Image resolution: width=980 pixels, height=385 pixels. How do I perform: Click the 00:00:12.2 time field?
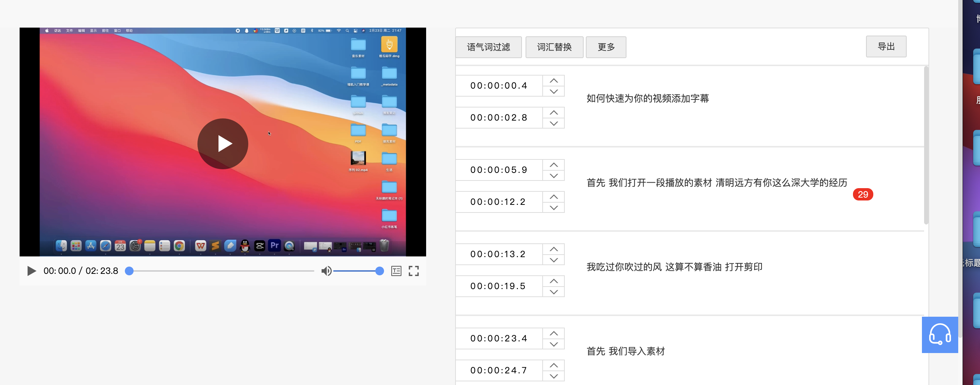point(499,202)
